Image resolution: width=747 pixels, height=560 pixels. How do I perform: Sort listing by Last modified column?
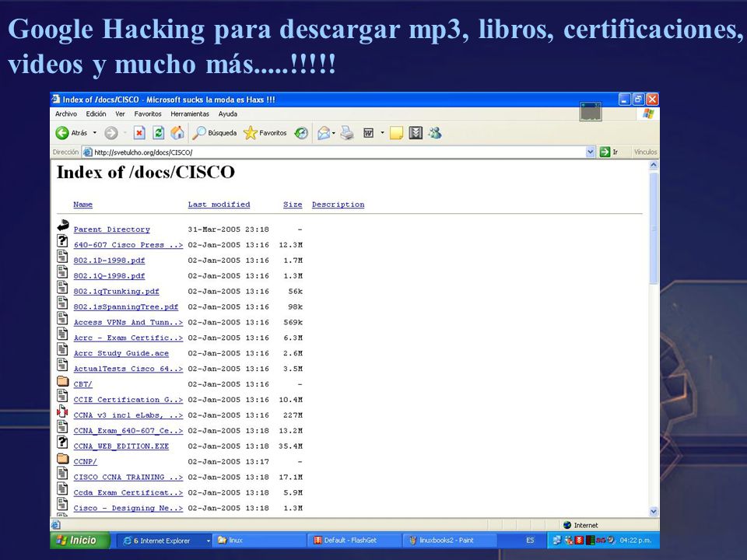click(x=219, y=205)
